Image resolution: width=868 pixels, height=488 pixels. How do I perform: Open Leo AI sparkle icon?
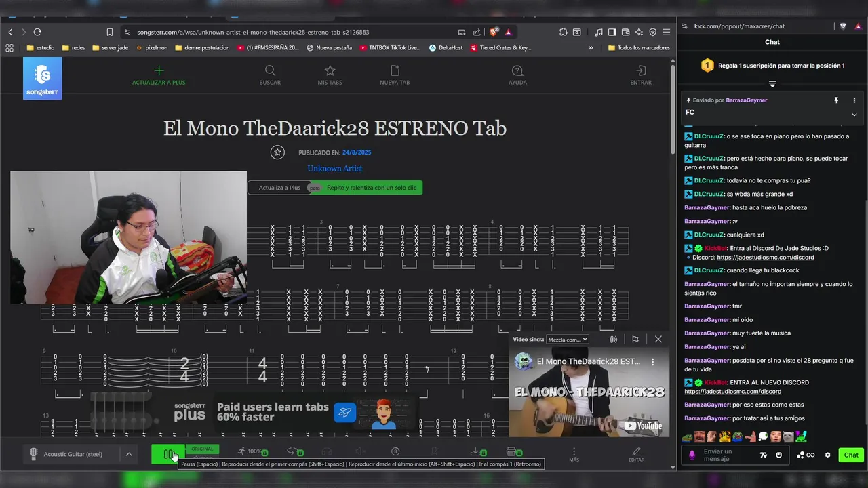click(639, 32)
